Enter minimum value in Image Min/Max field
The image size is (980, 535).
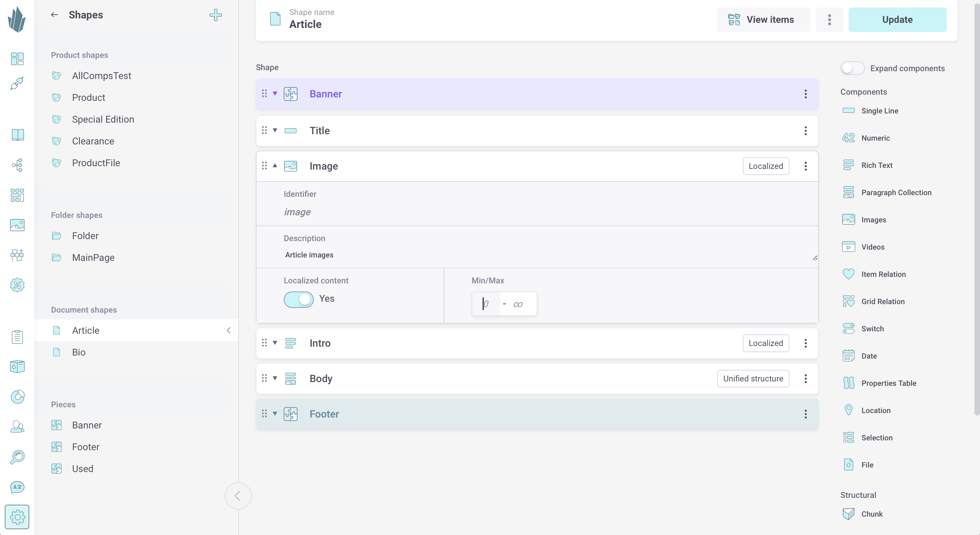(x=485, y=304)
